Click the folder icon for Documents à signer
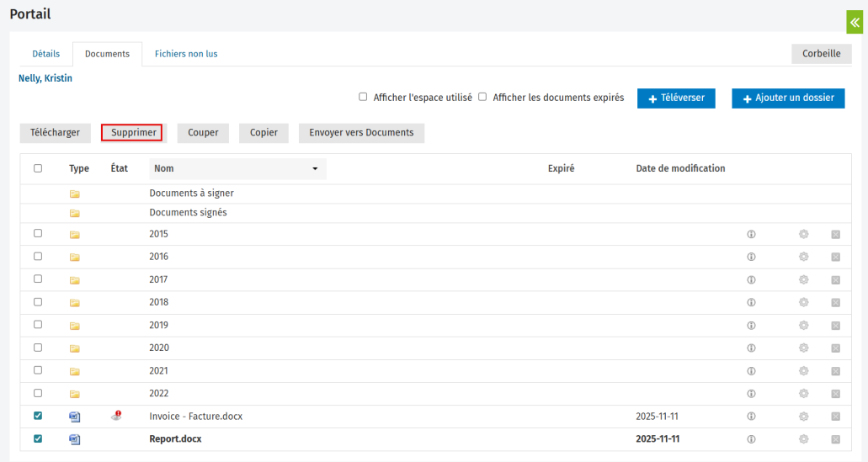The image size is (868, 462). click(75, 194)
